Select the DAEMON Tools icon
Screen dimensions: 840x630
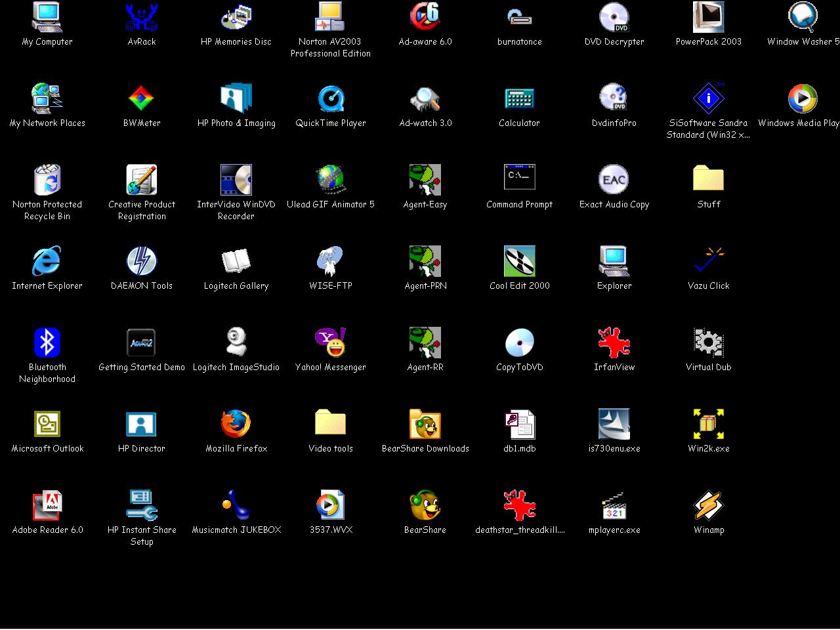pyautogui.click(x=142, y=261)
